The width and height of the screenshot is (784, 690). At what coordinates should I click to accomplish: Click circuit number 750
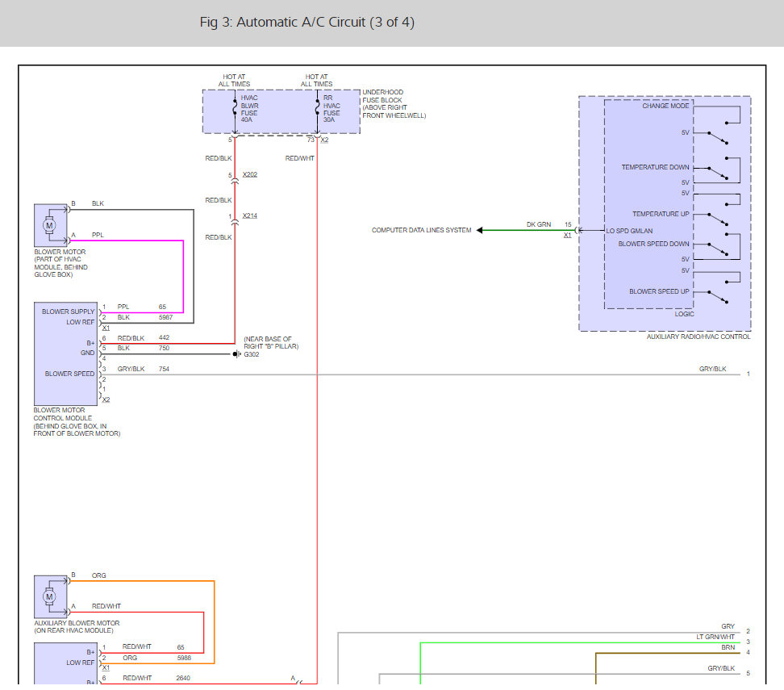click(164, 349)
